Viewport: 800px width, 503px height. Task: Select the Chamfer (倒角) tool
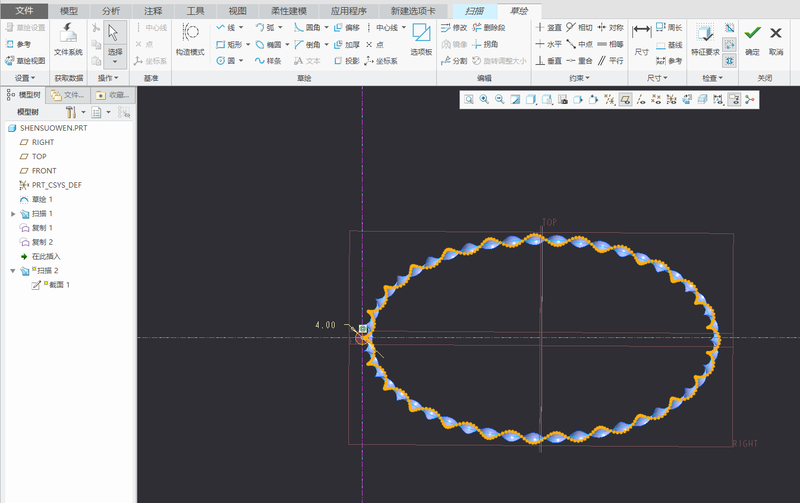click(308, 44)
